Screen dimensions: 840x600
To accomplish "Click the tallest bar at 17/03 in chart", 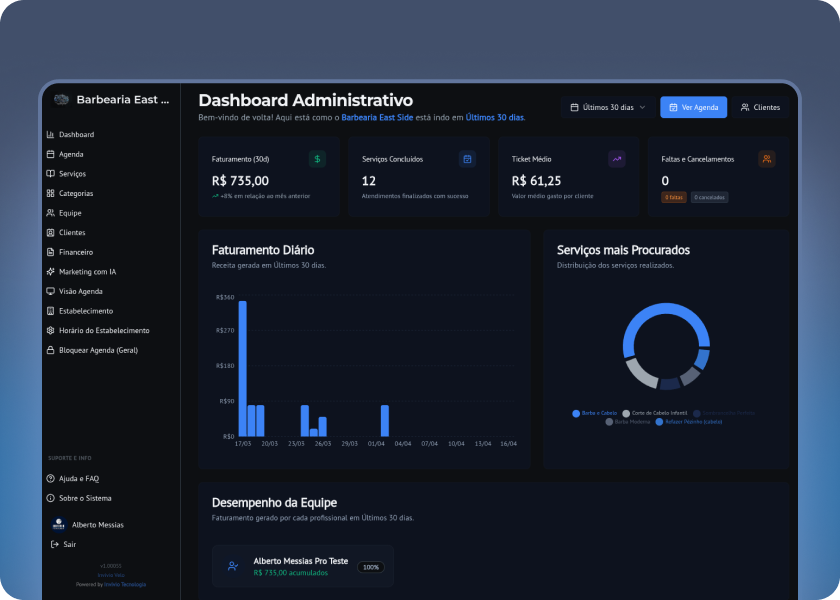I will point(243,369).
